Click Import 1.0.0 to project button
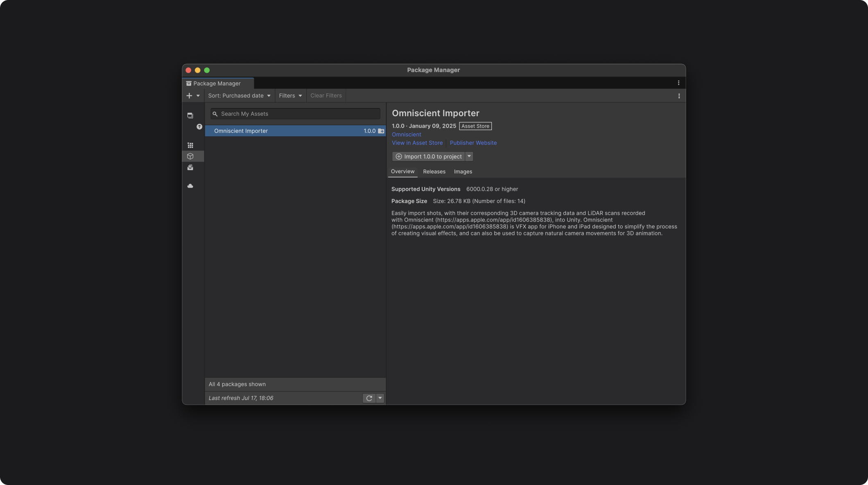 pyautogui.click(x=429, y=156)
